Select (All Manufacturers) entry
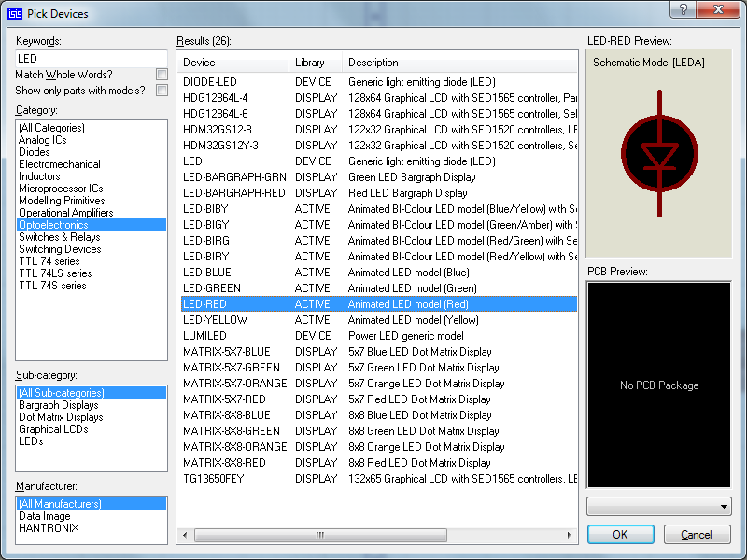This screenshot has width=747, height=560. tap(92, 504)
